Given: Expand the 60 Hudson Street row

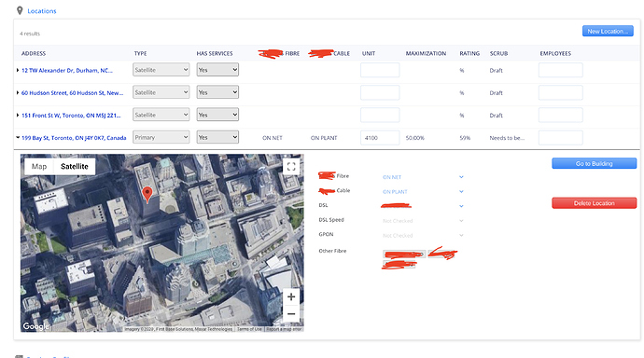Looking at the screenshot, I should (x=18, y=92).
